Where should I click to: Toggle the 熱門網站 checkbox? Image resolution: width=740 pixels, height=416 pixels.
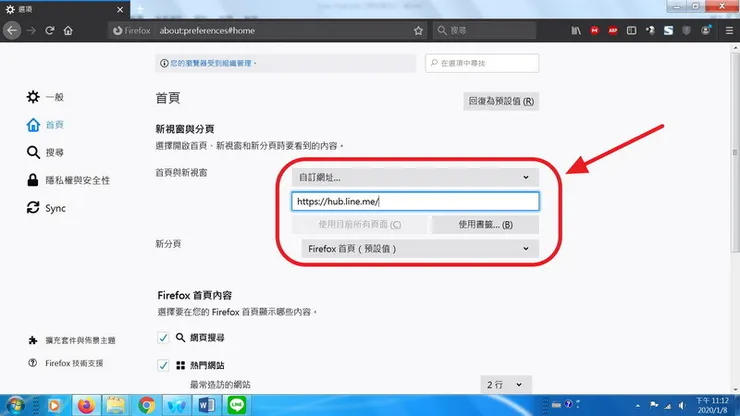(163, 365)
